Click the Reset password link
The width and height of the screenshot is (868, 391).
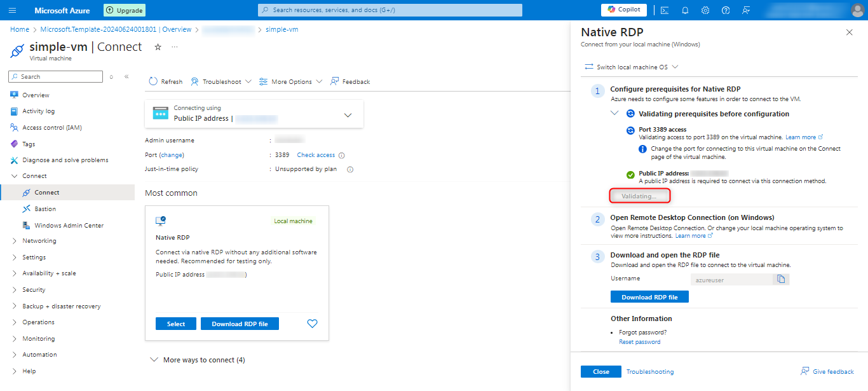[639, 342]
